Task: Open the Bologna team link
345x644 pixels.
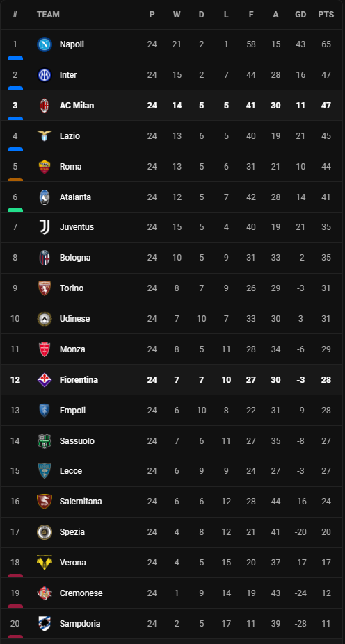Action: [x=75, y=258]
